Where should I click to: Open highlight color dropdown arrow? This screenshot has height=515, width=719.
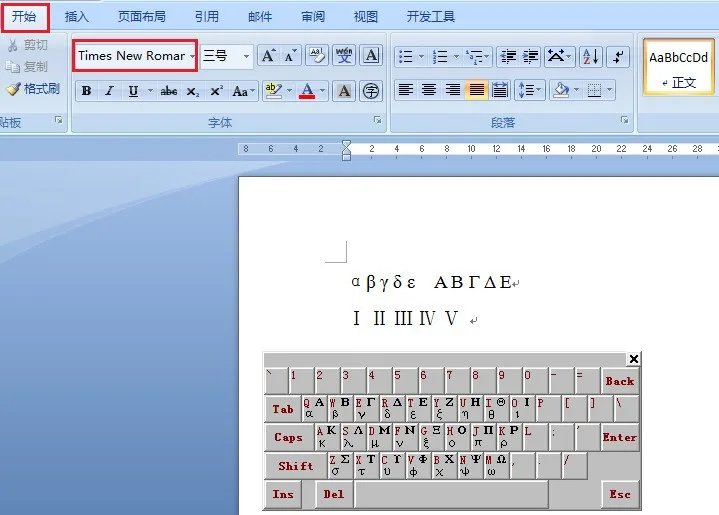click(x=289, y=91)
